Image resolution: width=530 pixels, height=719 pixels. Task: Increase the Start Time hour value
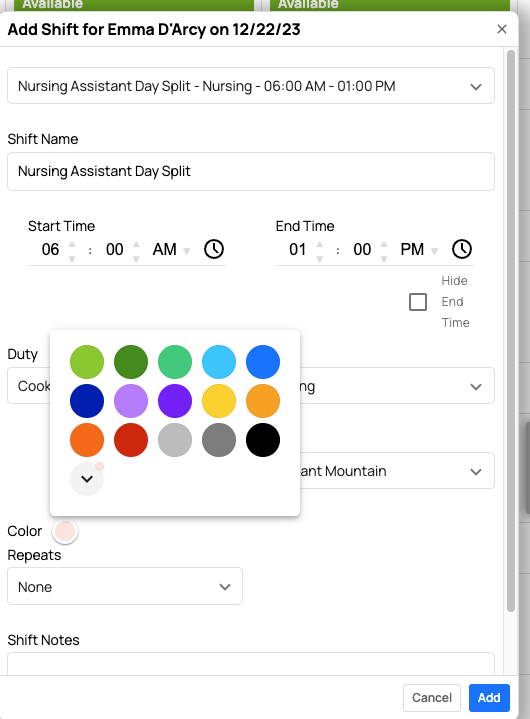(x=72, y=243)
